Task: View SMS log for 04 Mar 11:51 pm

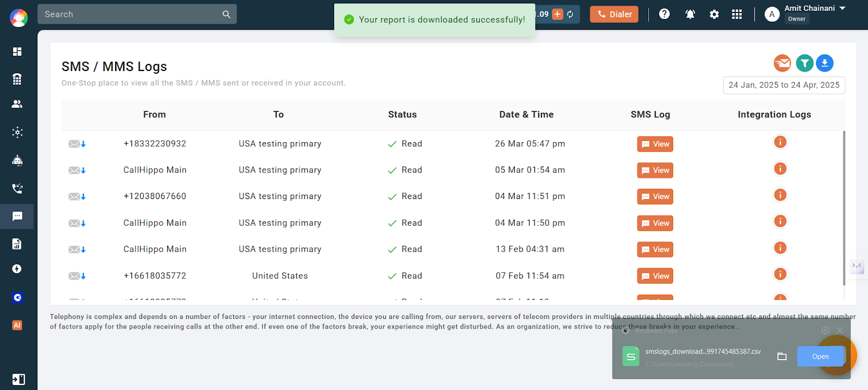Action: pyautogui.click(x=655, y=197)
